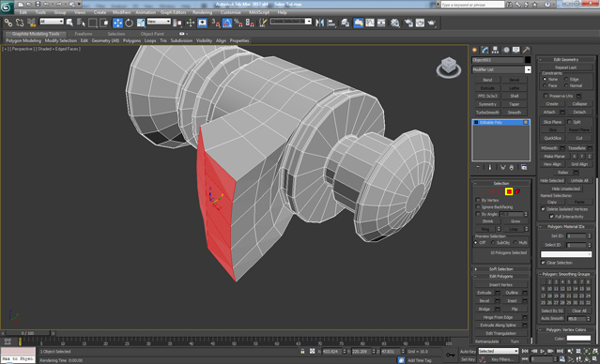
Task: Select the SubObj preview selection radio
Action: click(x=493, y=243)
